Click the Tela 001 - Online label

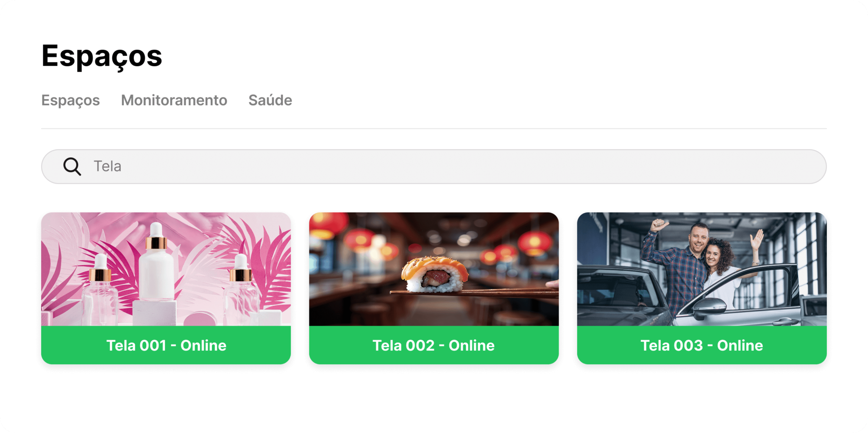click(x=166, y=345)
